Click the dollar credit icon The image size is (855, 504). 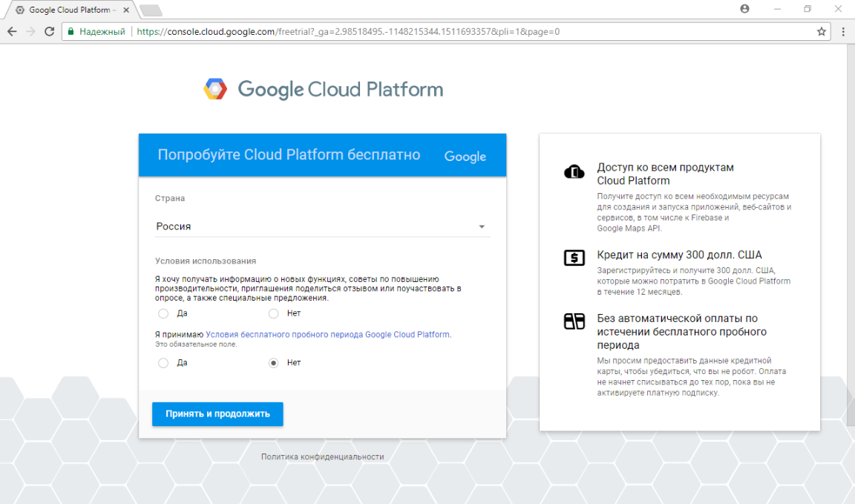(x=574, y=258)
